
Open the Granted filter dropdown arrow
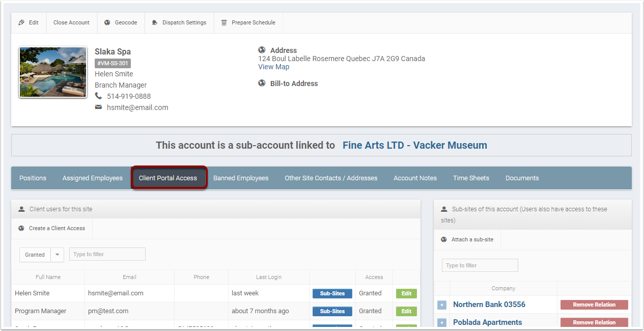coord(57,254)
